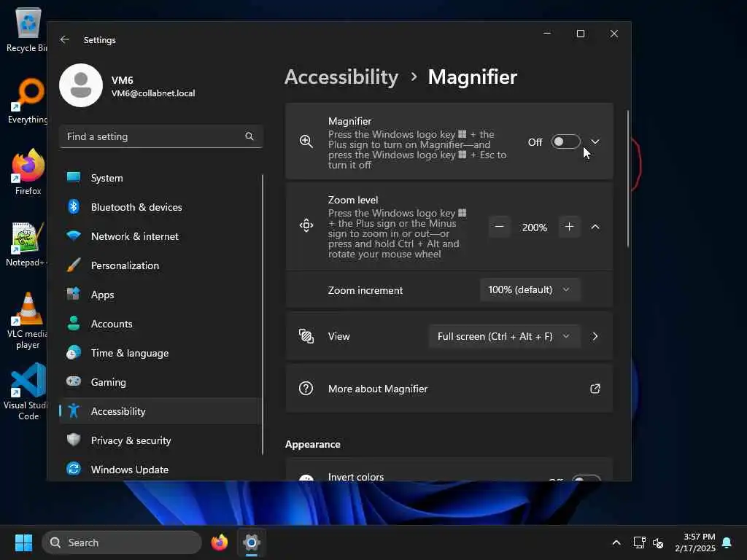The width and height of the screenshot is (747, 560).
Task: Click the Bluetooth icon in sidebar
Action: (74, 207)
